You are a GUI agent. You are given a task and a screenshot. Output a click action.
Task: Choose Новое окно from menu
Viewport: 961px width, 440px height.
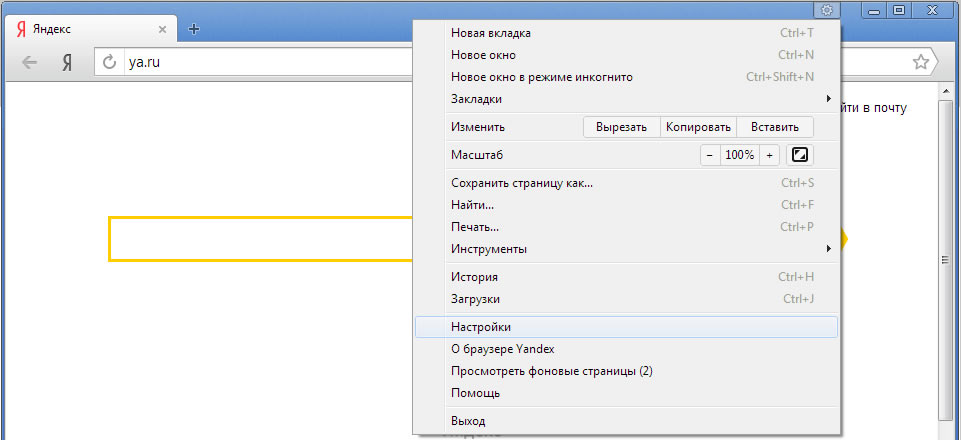pos(626,55)
